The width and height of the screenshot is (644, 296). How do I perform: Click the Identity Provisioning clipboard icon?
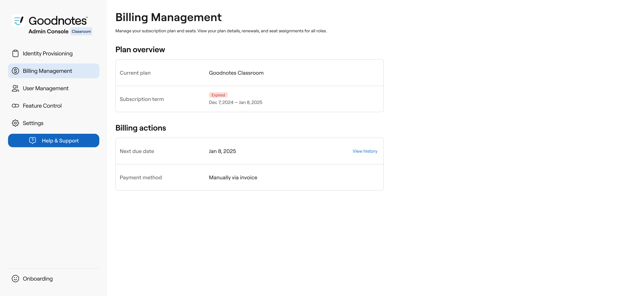[x=15, y=53]
